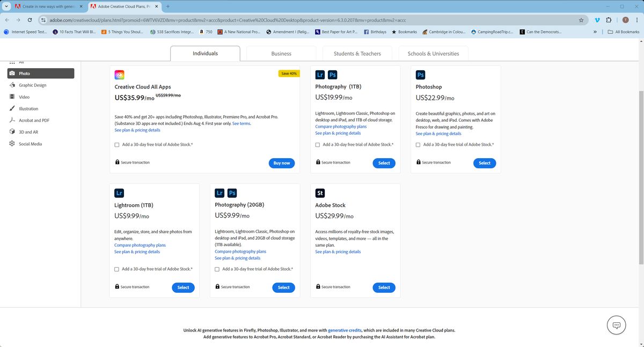644x347 pixels.
Task: Open the Amazon 750 bookmark
Action: [206, 32]
